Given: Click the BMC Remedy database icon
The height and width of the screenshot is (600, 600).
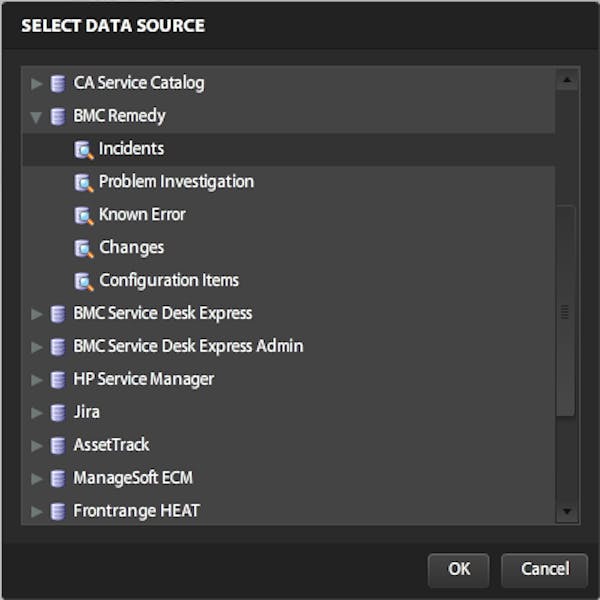Looking at the screenshot, I should pos(59,116).
